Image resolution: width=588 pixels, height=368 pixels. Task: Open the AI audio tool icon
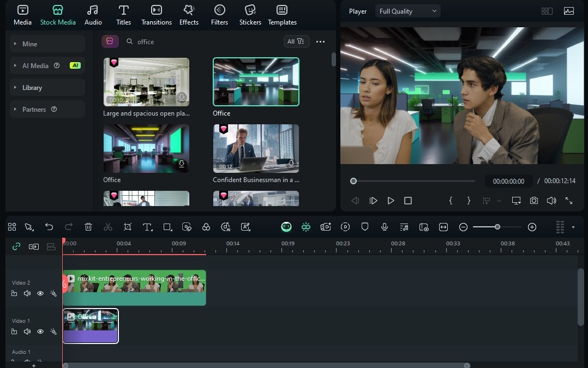(225, 227)
